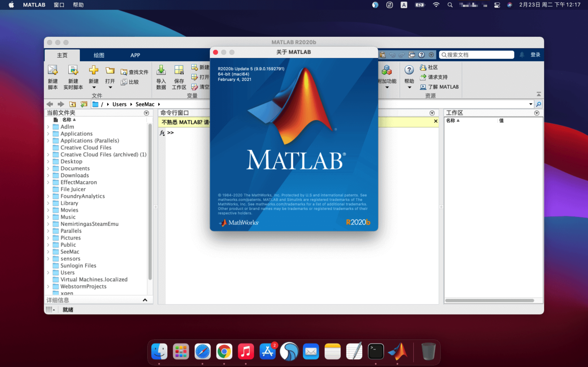The image size is (588, 367).
Task: Expand the Documents folder tree node
Action: [x=48, y=168]
